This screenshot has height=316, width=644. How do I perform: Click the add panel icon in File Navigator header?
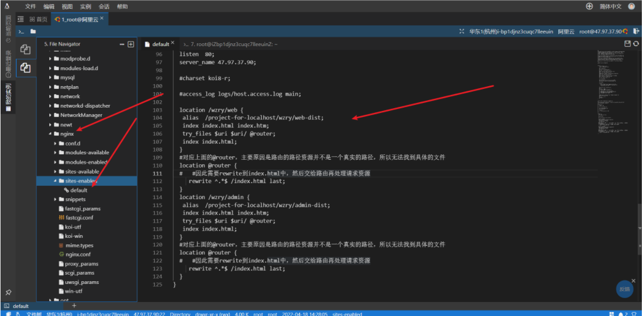click(x=131, y=44)
